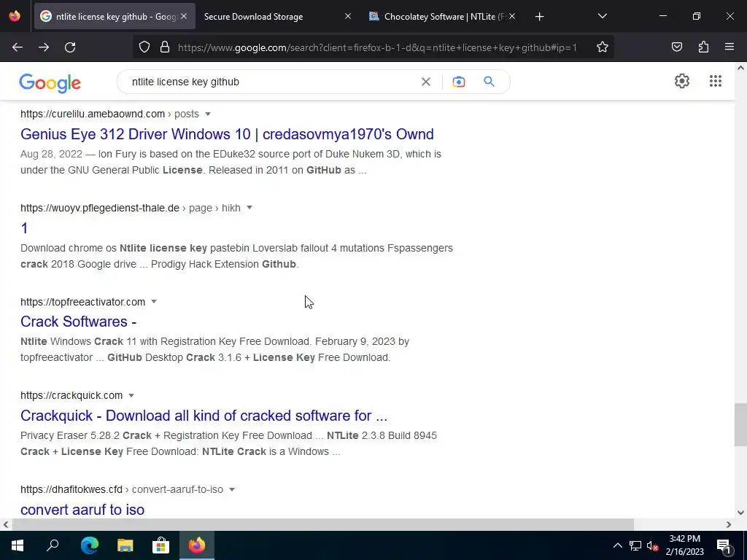Screen dimensions: 747x560
Task: Expand options for curelilu.amebaownd.com result
Action: (208, 114)
